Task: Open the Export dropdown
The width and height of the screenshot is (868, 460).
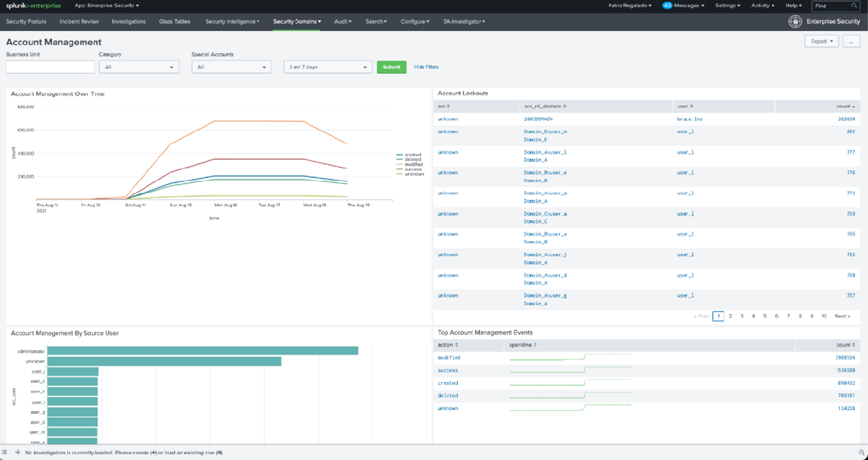Action: (x=821, y=42)
